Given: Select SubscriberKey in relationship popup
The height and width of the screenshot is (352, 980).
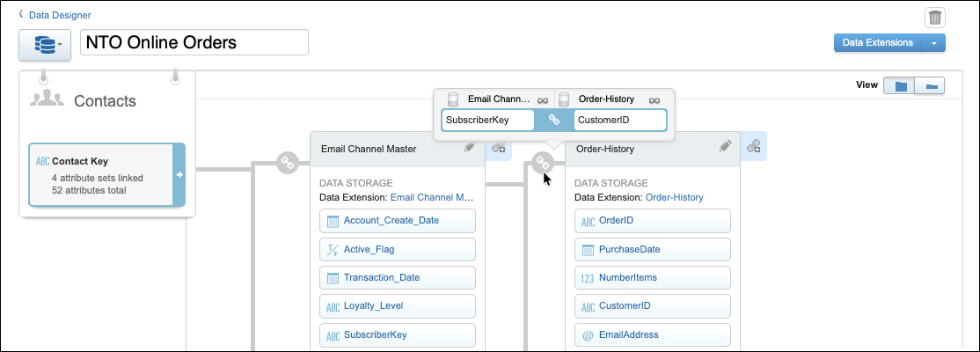Looking at the screenshot, I should tap(487, 120).
